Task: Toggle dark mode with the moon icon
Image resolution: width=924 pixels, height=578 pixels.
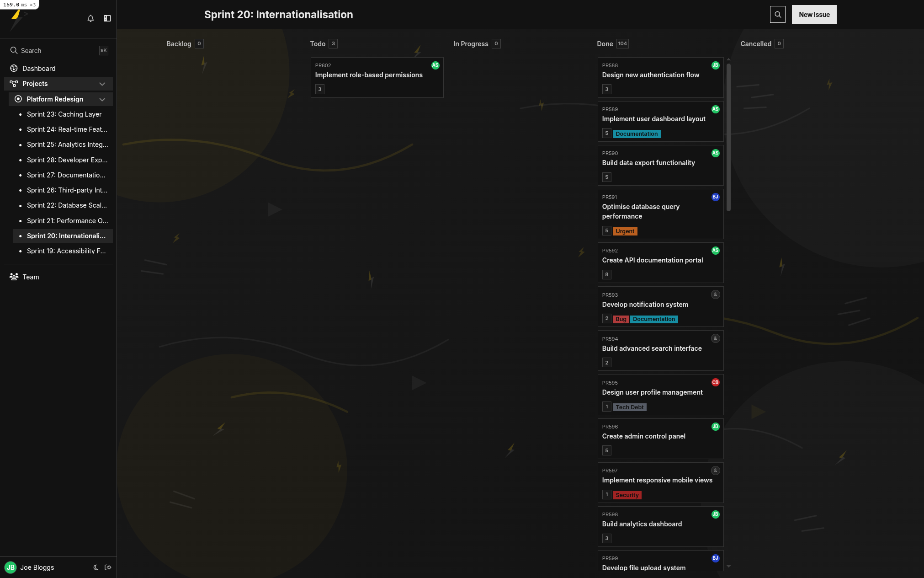Action: (96, 567)
